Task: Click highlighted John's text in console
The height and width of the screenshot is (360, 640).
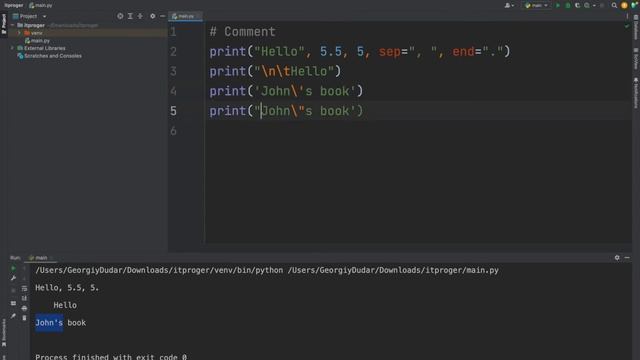Action: tap(49, 323)
